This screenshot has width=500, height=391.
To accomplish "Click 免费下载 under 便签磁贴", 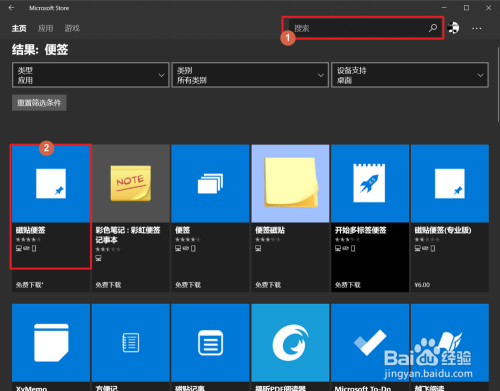I will [x=268, y=285].
